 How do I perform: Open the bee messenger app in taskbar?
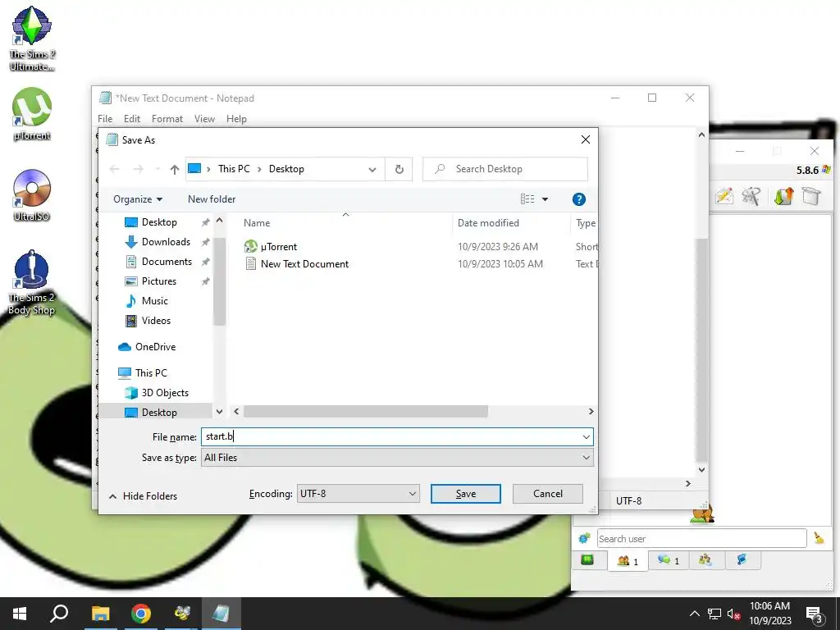[182, 614]
